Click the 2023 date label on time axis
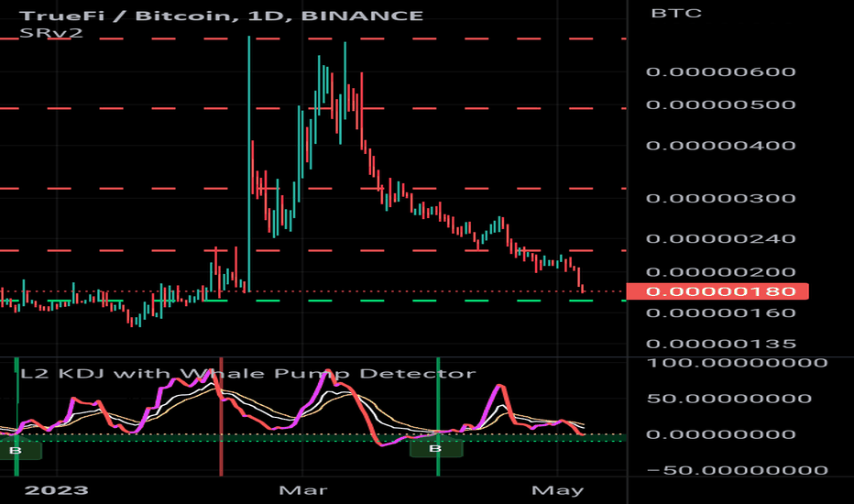This screenshot has width=854, height=504. pyautogui.click(x=56, y=490)
